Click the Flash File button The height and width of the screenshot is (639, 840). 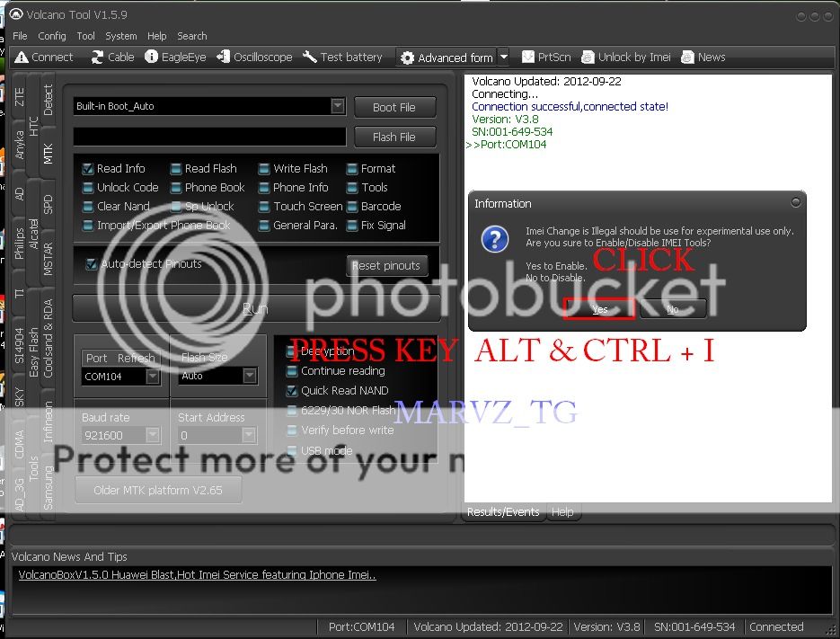pos(394,138)
